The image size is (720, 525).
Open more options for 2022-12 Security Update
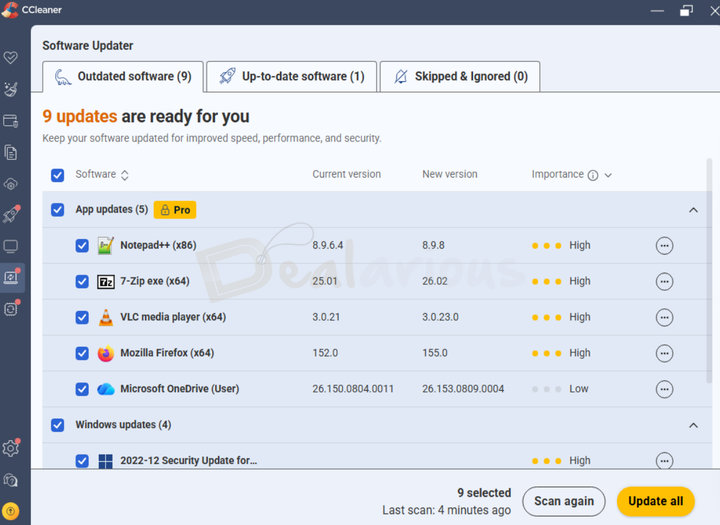[x=664, y=461]
